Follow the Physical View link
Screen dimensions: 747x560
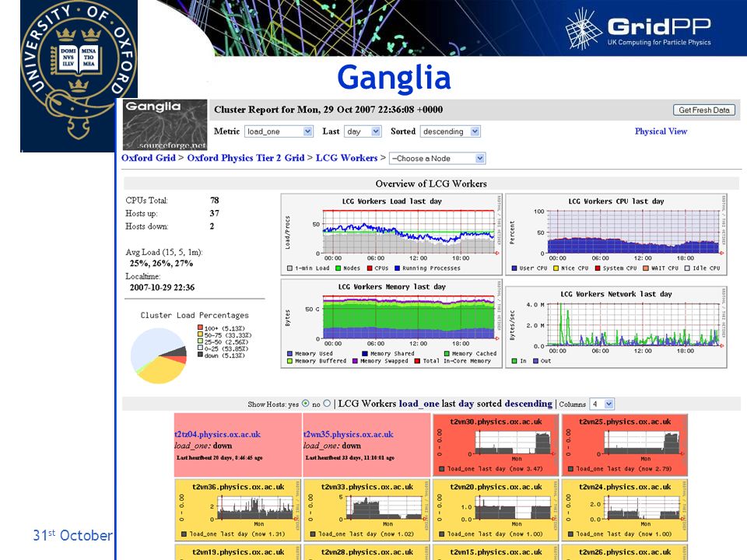pyautogui.click(x=661, y=131)
